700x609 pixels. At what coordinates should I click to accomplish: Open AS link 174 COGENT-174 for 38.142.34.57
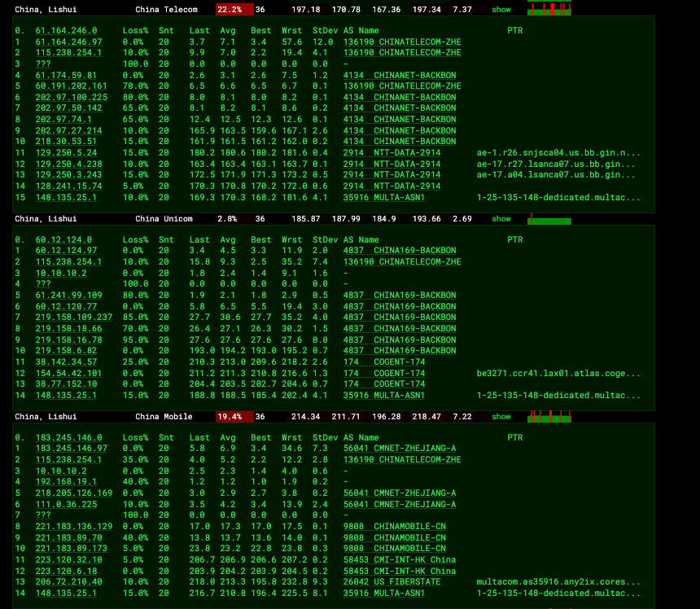tap(384, 361)
